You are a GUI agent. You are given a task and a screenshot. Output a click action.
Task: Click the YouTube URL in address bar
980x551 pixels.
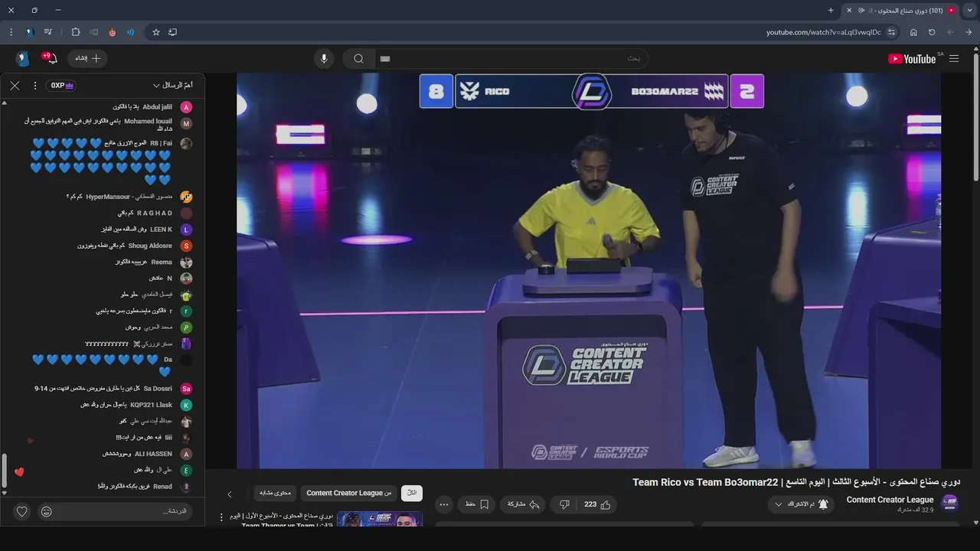pos(823,32)
